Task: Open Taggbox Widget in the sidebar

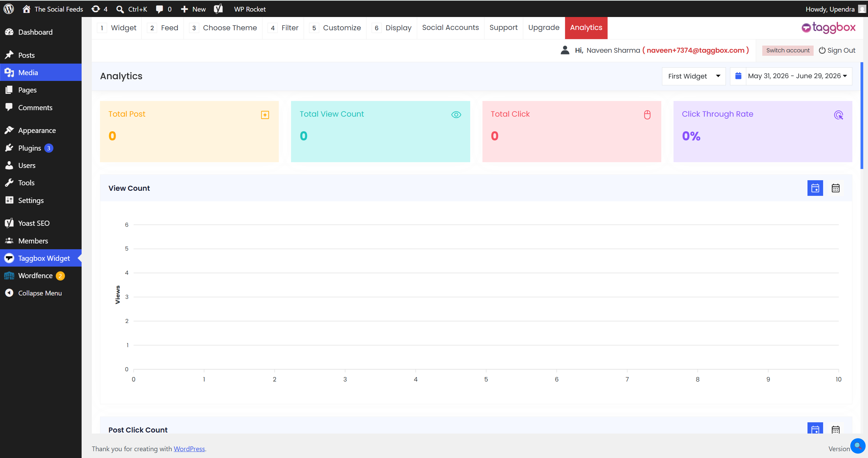Action: point(41,258)
